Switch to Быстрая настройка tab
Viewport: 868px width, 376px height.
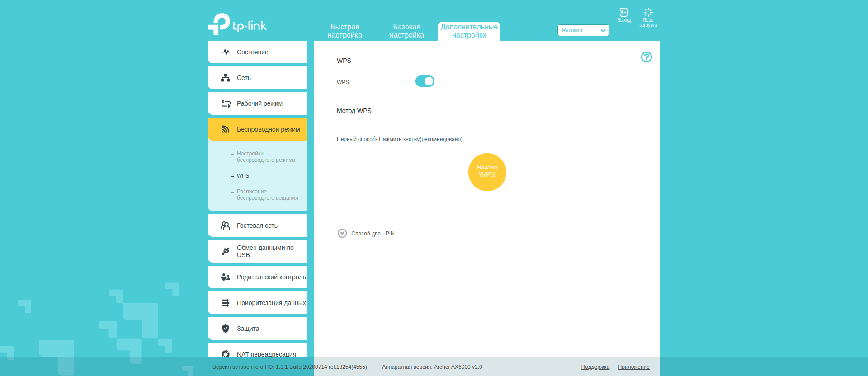344,31
